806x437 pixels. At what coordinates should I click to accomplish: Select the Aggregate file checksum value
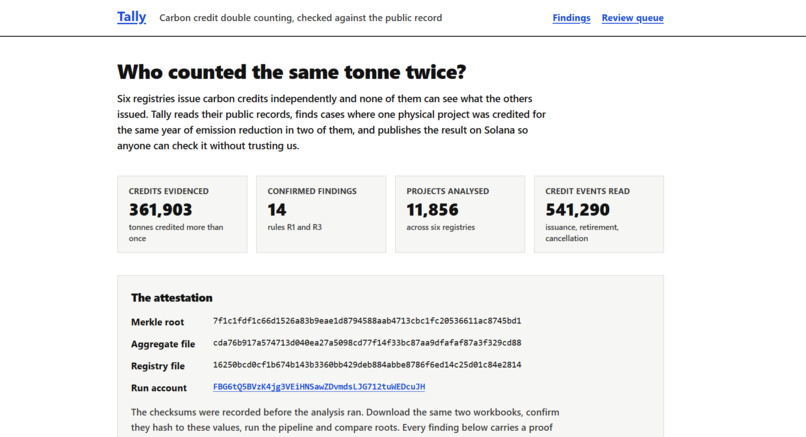point(367,343)
